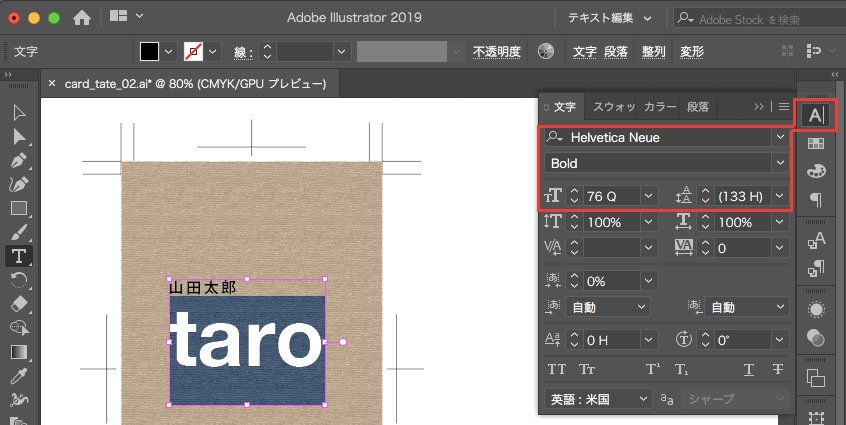Select the Rectangle tool
This screenshot has height=425, width=846.
pyautogui.click(x=18, y=208)
